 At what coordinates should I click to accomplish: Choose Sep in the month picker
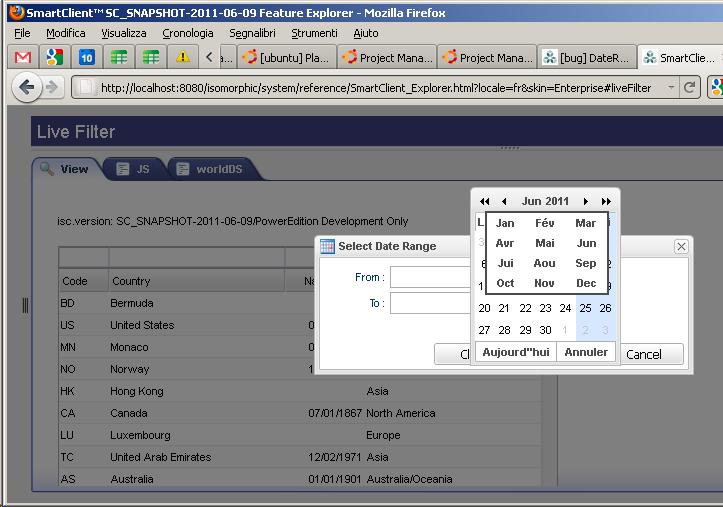[585, 263]
